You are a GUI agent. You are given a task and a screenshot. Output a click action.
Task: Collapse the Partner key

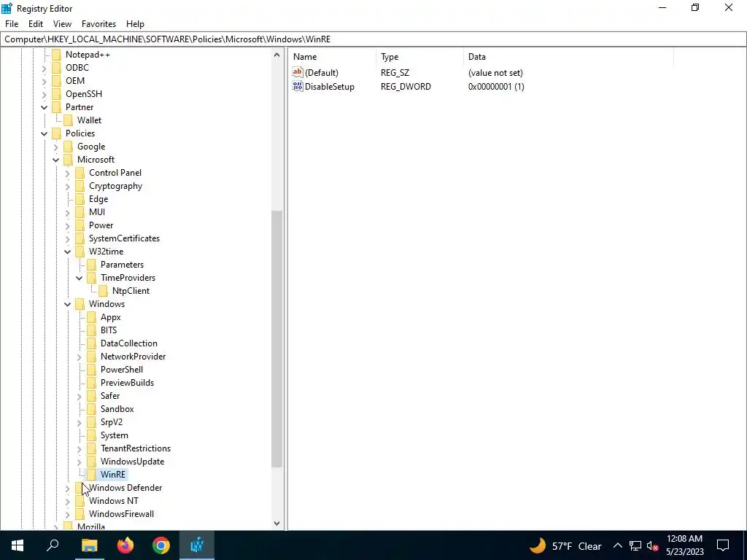coord(44,107)
